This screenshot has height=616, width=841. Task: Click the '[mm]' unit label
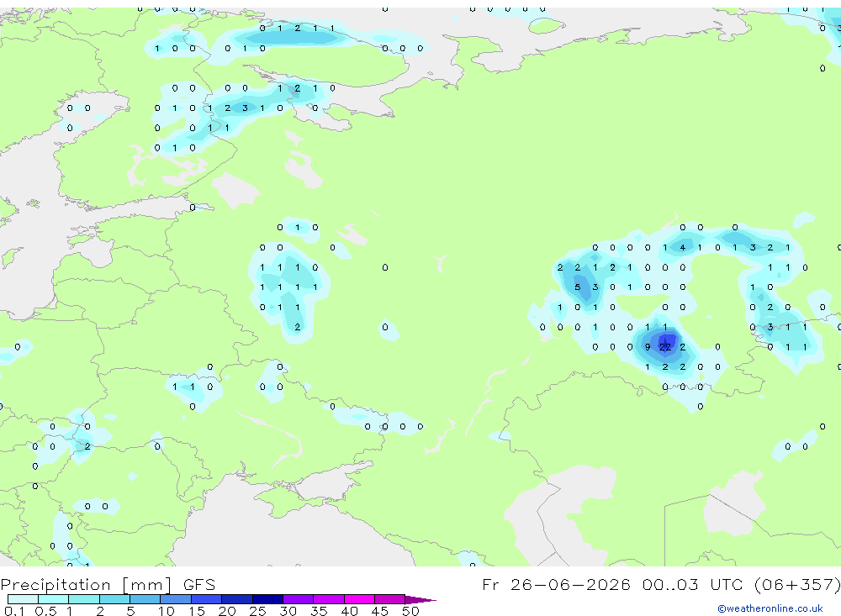click(x=146, y=585)
